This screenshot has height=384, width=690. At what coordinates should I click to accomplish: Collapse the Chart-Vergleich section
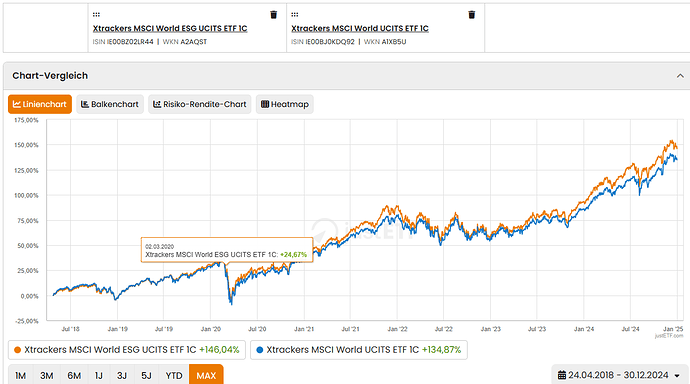point(680,76)
